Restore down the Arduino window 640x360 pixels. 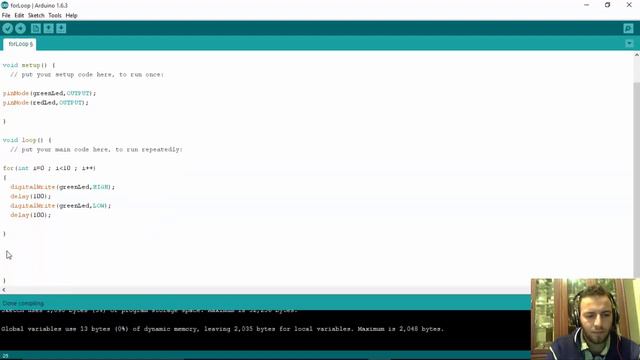pyautogui.click(x=607, y=5)
